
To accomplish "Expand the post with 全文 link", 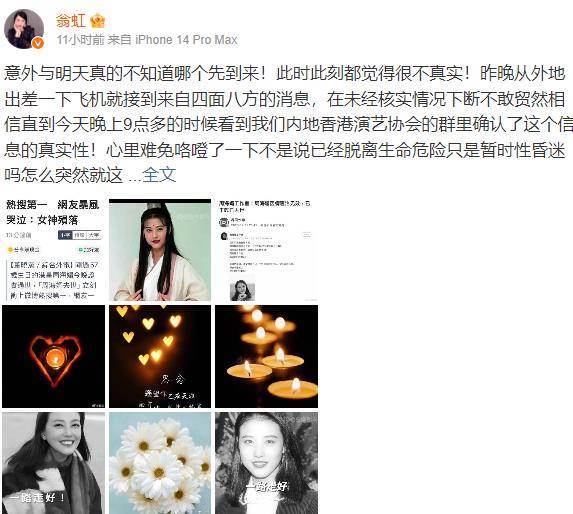I will coord(159,175).
